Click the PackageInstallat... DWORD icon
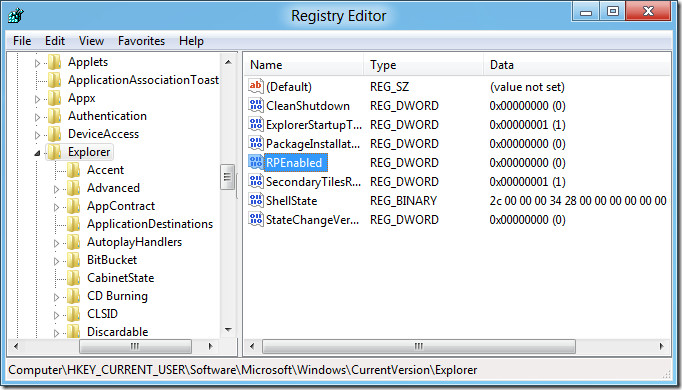The height and width of the screenshot is (390, 682). click(x=256, y=143)
